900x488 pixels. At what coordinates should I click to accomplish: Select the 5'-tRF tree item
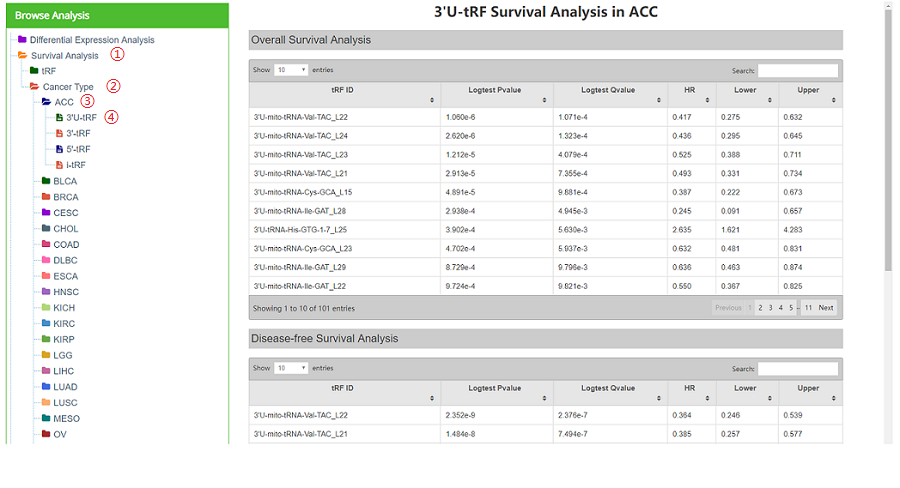click(78, 149)
